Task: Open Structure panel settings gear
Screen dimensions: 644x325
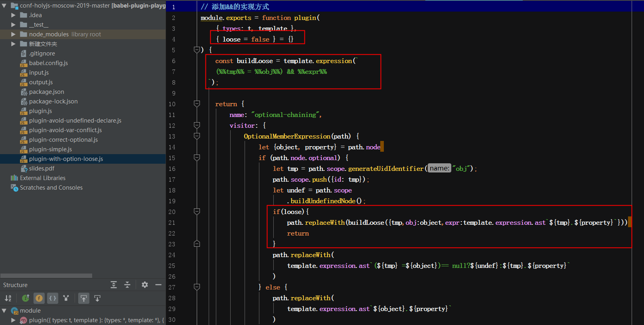Action: tap(145, 285)
